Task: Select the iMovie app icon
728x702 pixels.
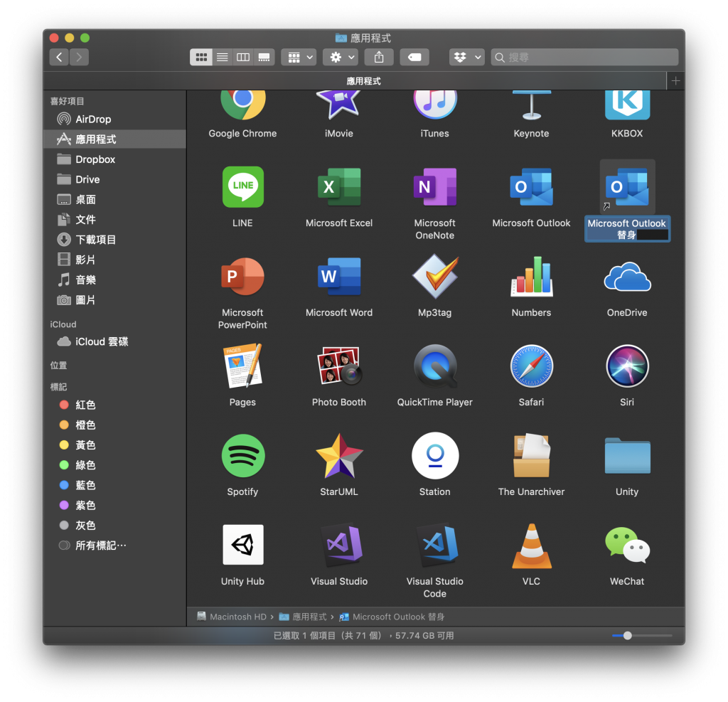Action: 339,104
